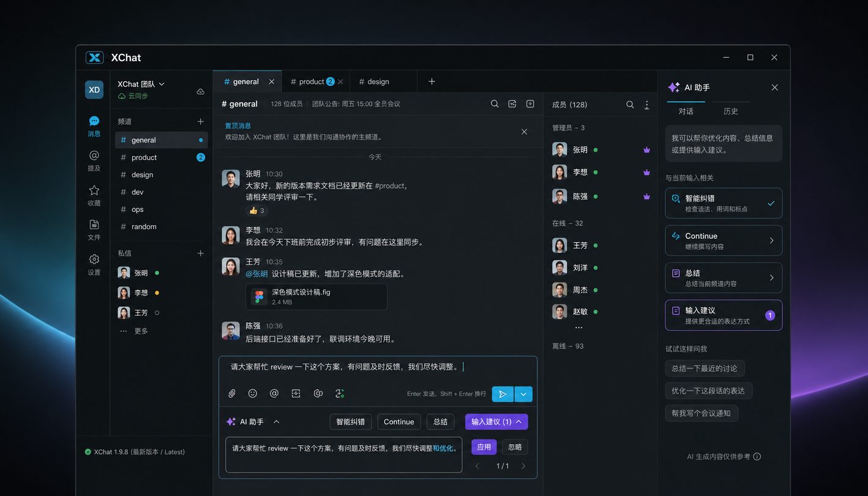868x496 pixels.
Task: Expand 更多 in the direct messages list
Action: point(134,331)
